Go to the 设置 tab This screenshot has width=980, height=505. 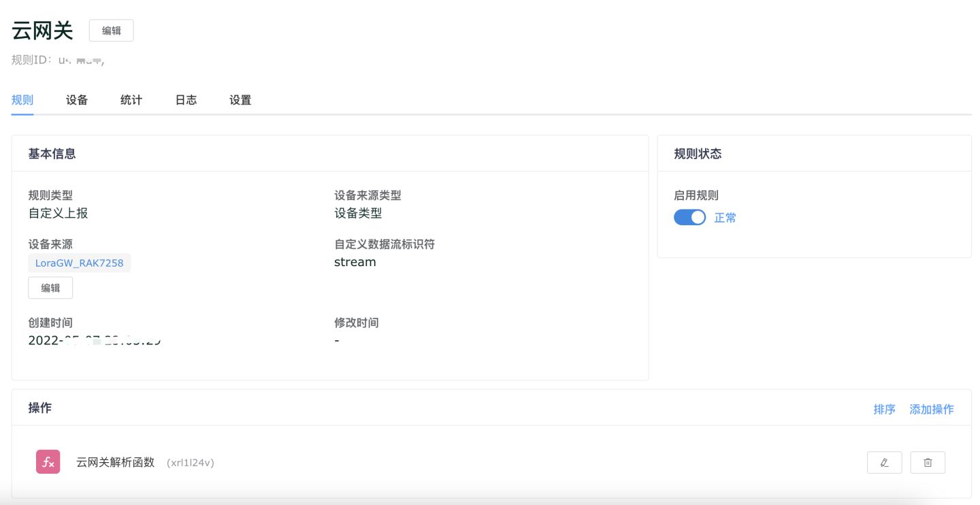(x=240, y=99)
